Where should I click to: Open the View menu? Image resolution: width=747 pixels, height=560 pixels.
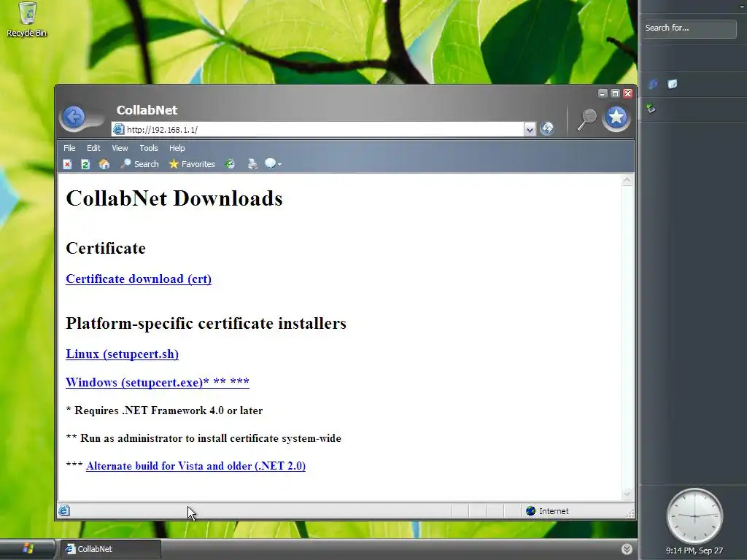pyautogui.click(x=120, y=148)
